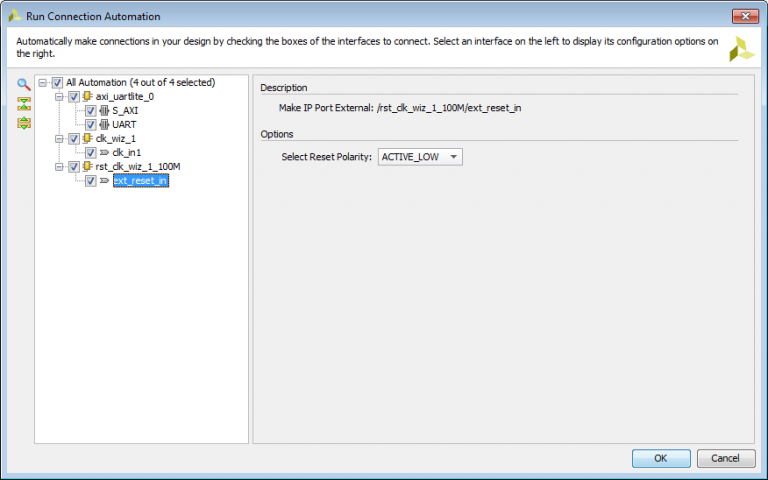Viewport: 768px width, 480px height.
Task: Uncheck the All Automation checkbox
Action: click(x=57, y=83)
